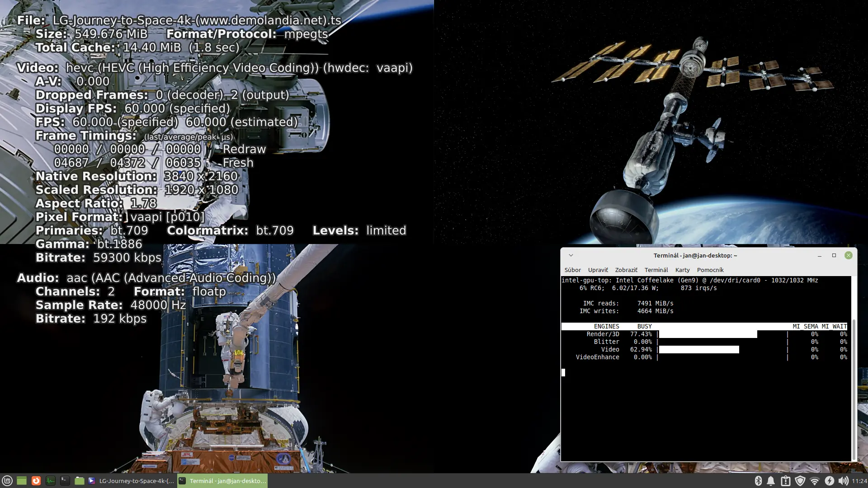The image size is (868, 488).
Task: Click the 'ENGINES' column header
Action: (x=606, y=326)
